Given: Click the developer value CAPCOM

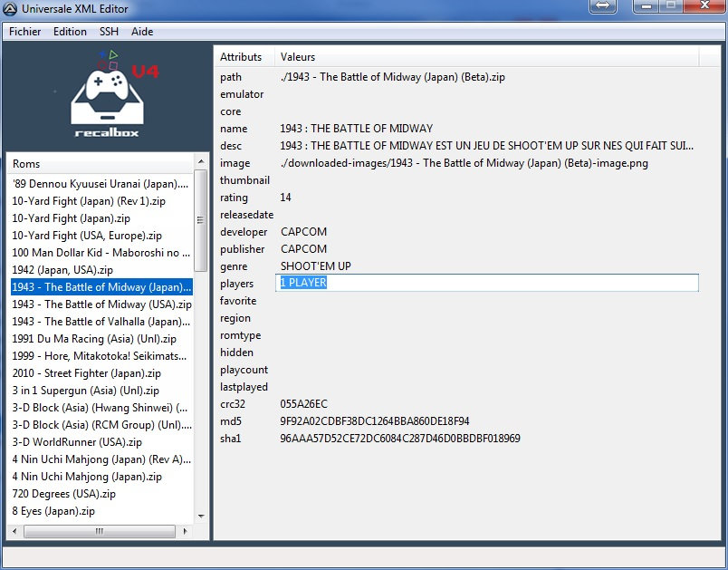Looking at the screenshot, I should click(x=303, y=231).
